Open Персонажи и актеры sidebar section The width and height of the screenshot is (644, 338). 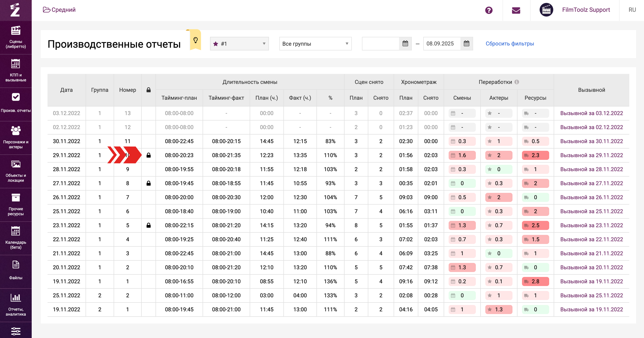pyautogui.click(x=16, y=138)
